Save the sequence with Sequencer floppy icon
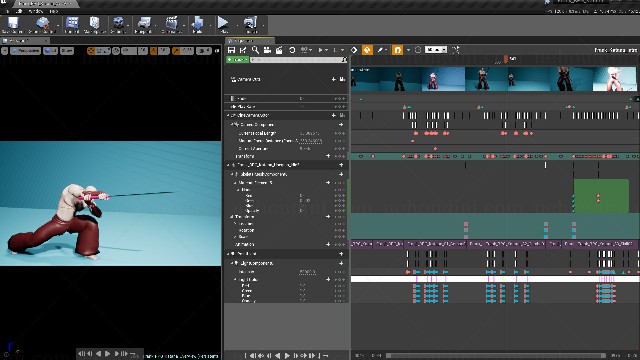The width and height of the screenshot is (640, 360). [231, 50]
